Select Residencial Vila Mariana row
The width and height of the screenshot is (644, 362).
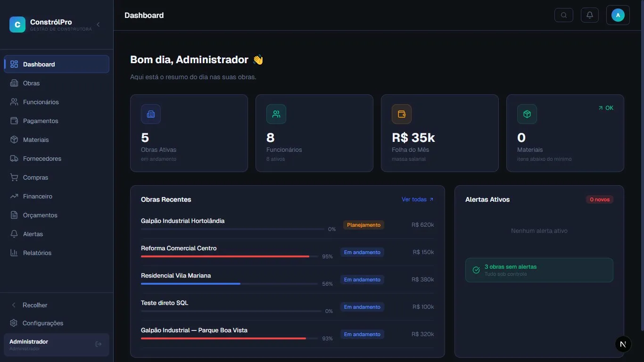[288, 280]
